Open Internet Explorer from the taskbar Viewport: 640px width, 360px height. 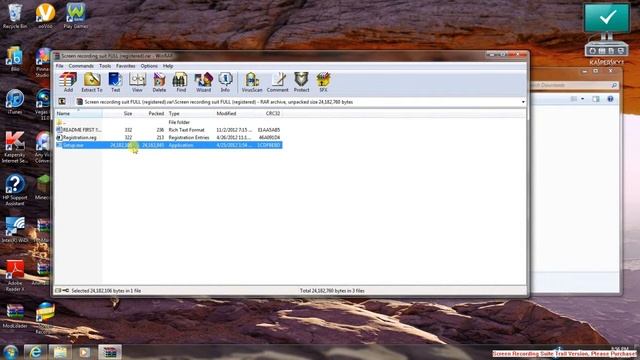(35, 352)
